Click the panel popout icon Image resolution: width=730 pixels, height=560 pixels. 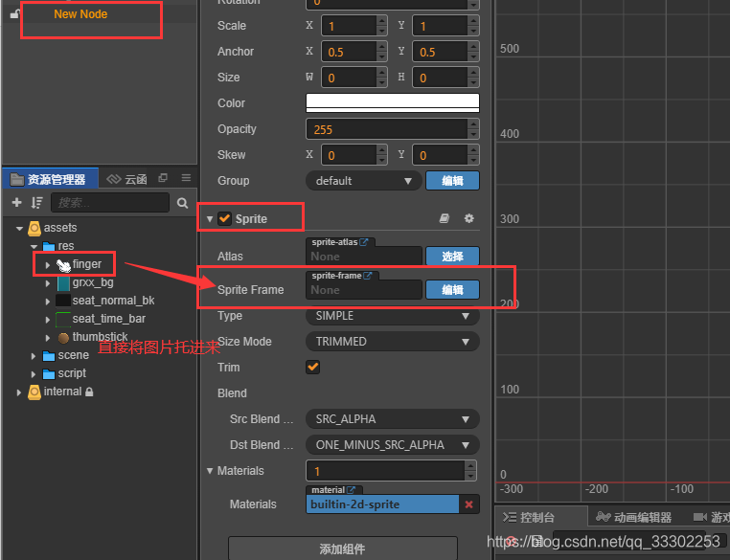[163, 178]
